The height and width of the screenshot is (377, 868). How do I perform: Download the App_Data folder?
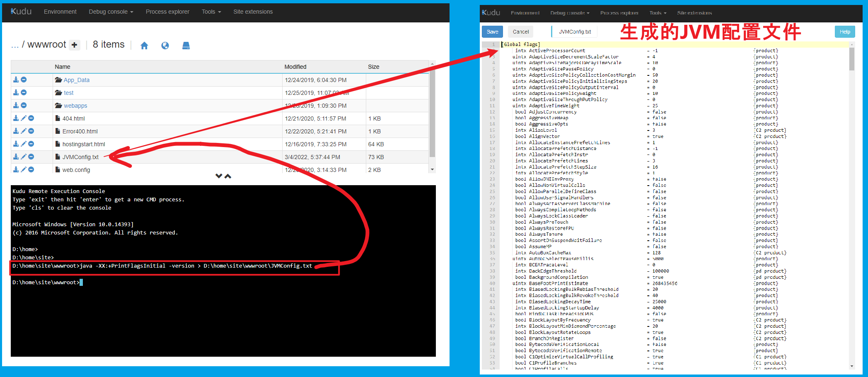(x=16, y=80)
